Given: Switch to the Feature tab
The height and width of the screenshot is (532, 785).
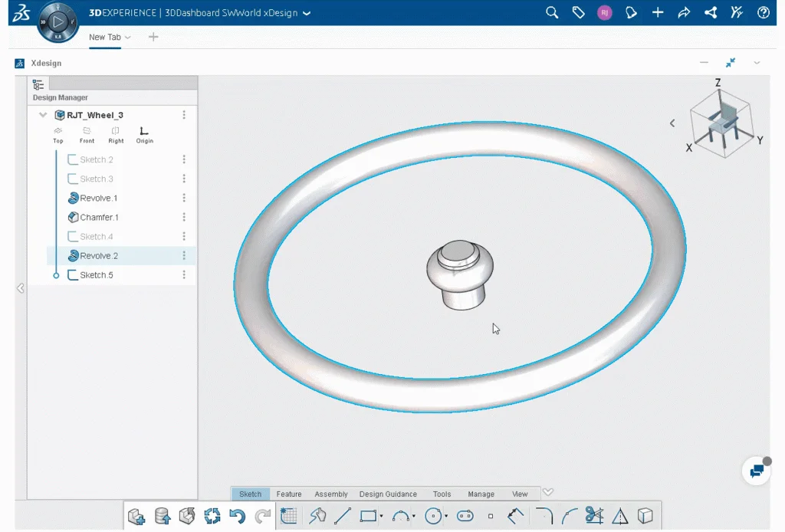Looking at the screenshot, I should coord(289,494).
